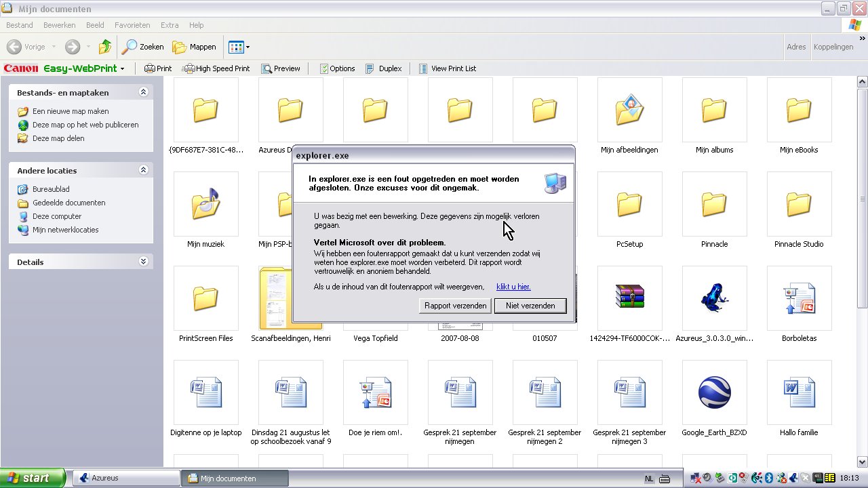Screen dimensions: 868x488
Task: Click the Koppelingen links toolbar label
Action: click(x=833, y=47)
